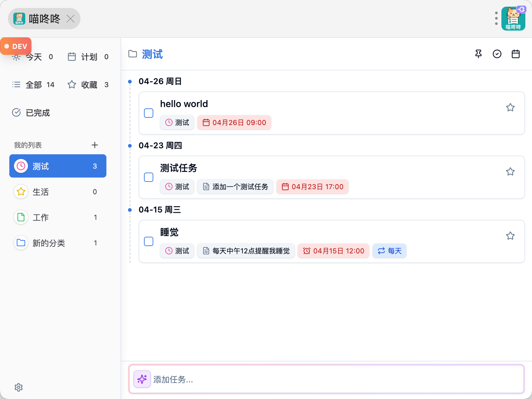The width and height of the screenshot is (532, 399).
Task: Mark 睡觉 task as complete
Action: [149, 241]
